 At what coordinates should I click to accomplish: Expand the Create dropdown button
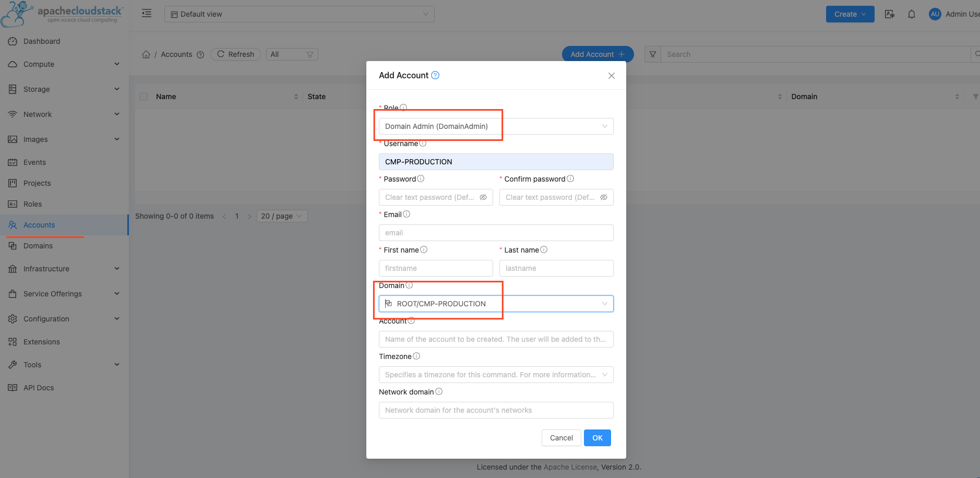click(850, 14)
